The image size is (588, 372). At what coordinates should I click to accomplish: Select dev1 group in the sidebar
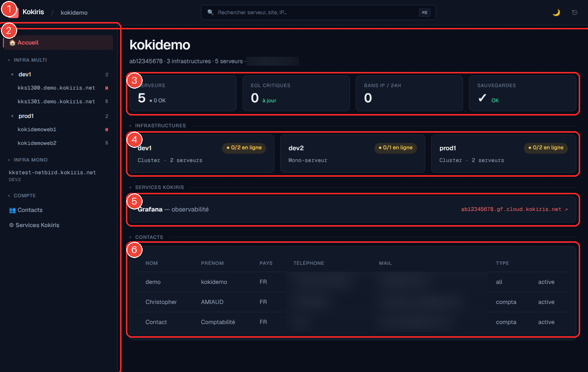tap(25, 74)
